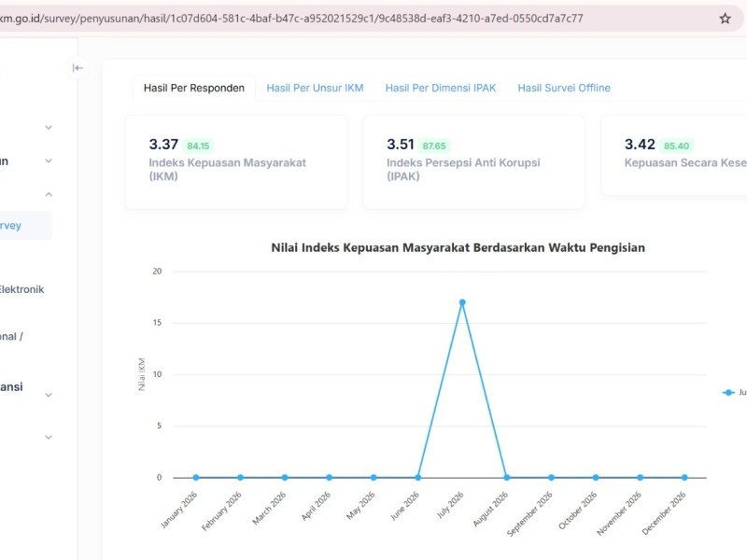Click the Indeks Persepsi Anti Korupsi card
Viewport: 747px width, 560px height.
474,161
